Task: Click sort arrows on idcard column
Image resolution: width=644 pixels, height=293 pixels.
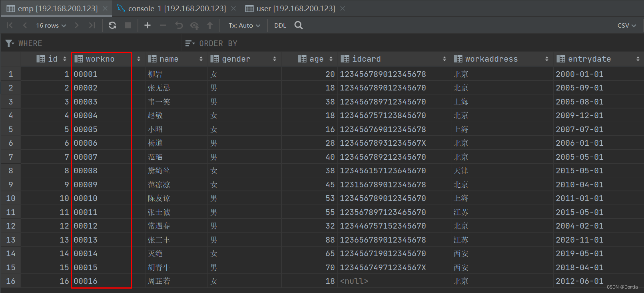Action: tap(445, 59)
